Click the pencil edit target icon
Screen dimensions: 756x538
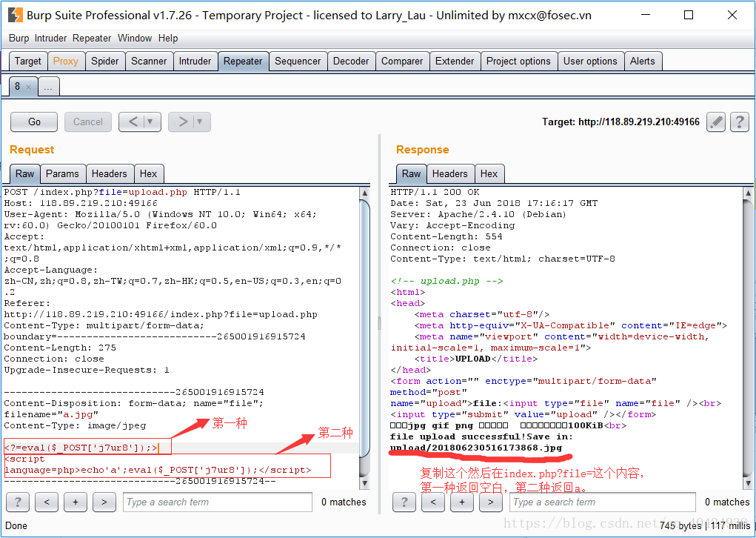(x=715, y=122)
